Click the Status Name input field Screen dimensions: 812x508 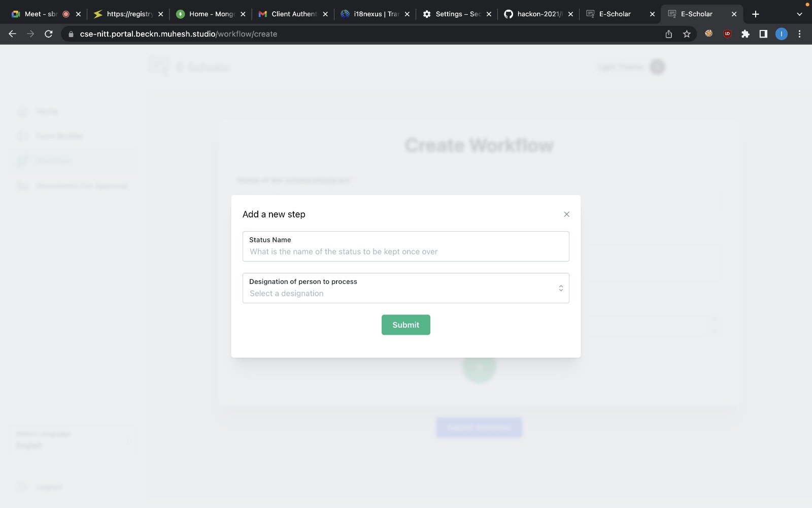click(405, 246)
